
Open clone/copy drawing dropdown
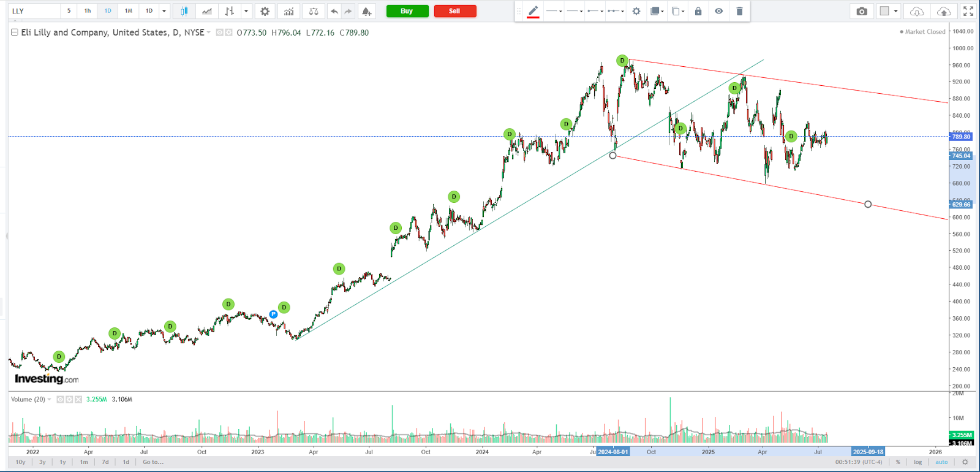[677, 11]
